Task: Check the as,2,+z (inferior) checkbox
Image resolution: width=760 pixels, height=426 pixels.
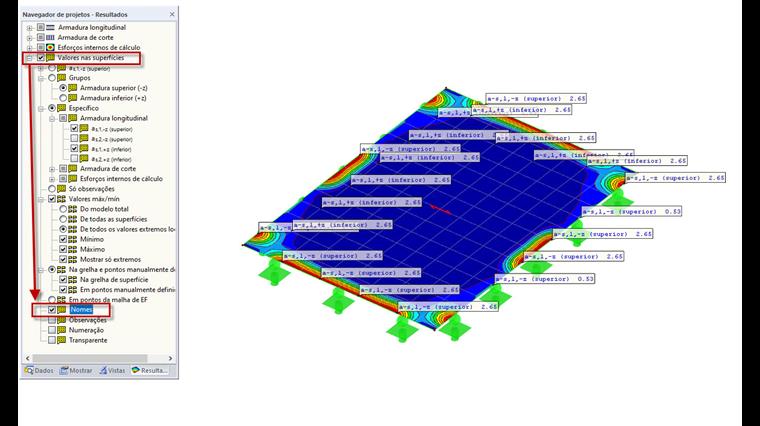Action: click(74, 158)
